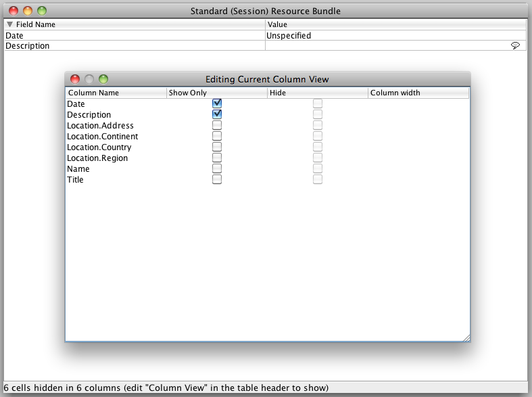532x397 pixels.
Task: Click the Unspecified value cell for Date
Action: click(x=395, y=35)
